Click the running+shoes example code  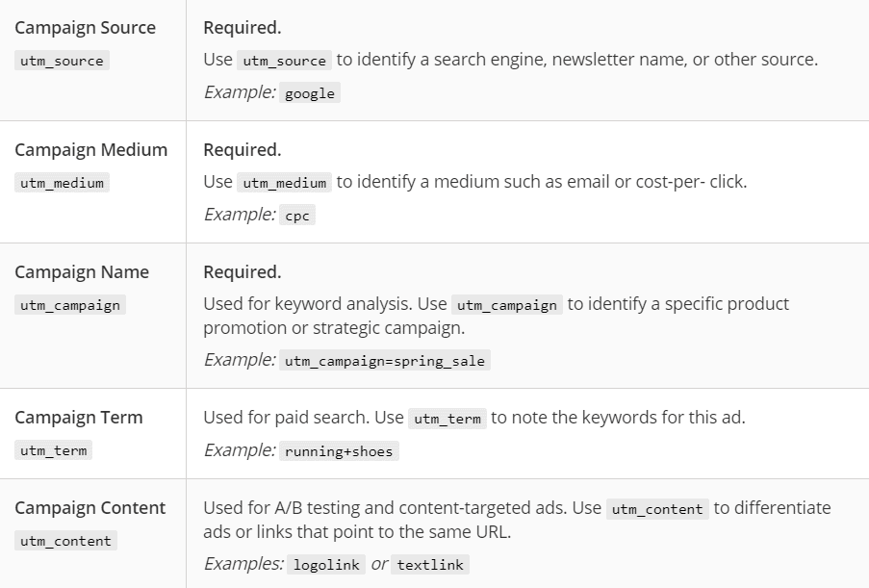pyautogui.click(x=339, y=451)
